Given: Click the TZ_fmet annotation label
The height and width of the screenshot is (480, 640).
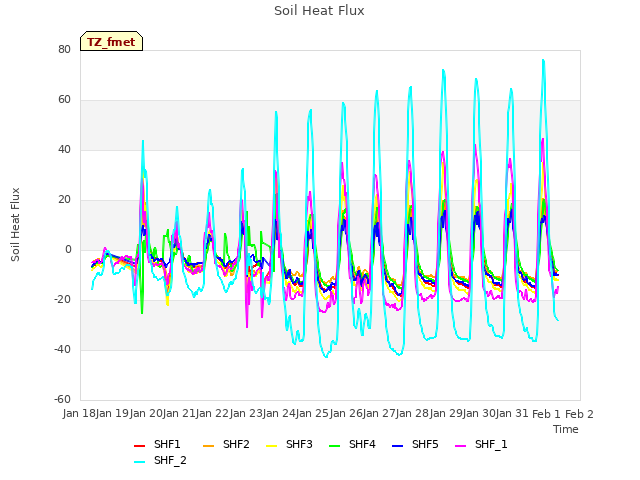Looking at the screenshot, I should tap(111, 42).
